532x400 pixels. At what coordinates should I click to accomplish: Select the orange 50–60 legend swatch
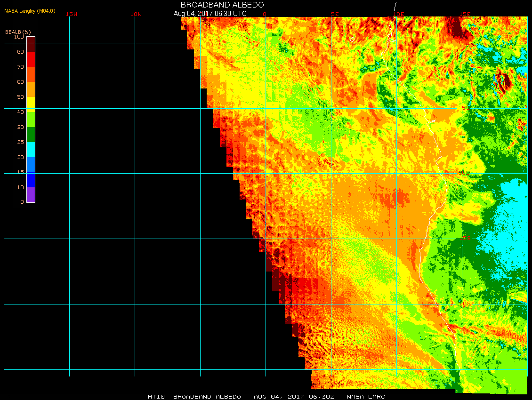pos(31,89)
